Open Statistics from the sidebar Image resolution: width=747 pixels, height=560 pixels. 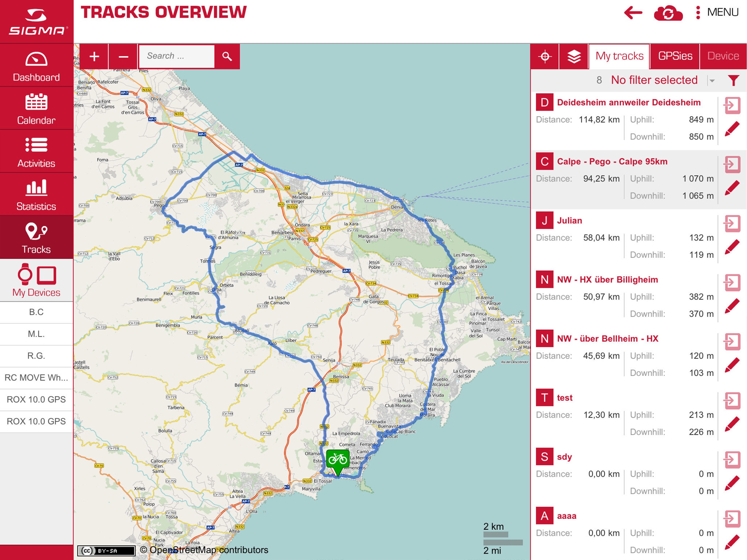[36, 194]
